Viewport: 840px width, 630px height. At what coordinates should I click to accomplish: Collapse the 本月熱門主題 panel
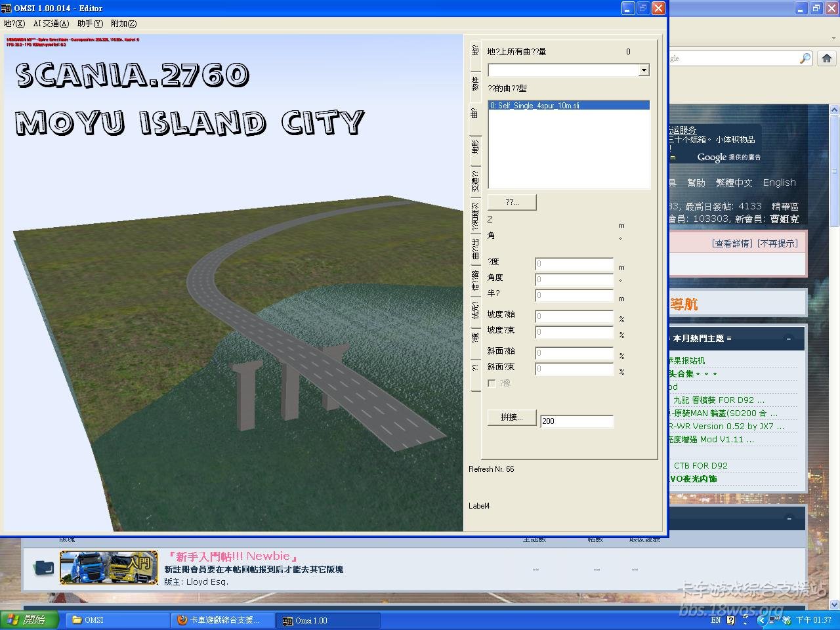pos(789,339)
